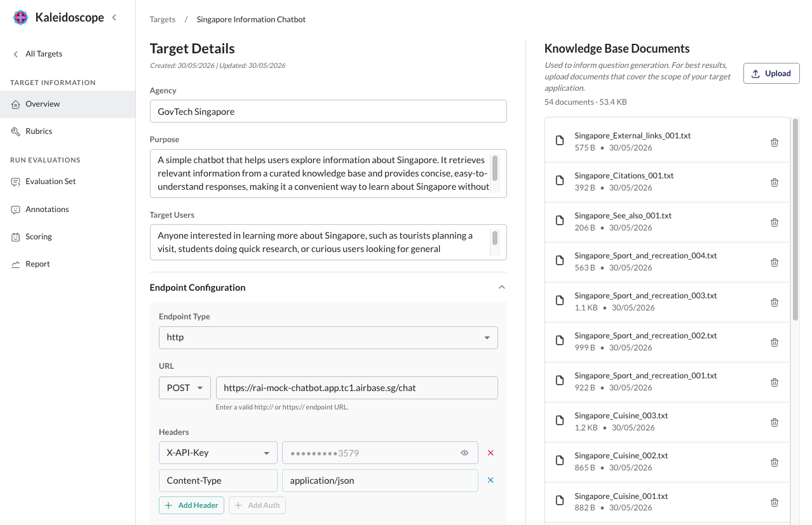
Task: Delete Singapore_See_also_001.txt with trash icon
Action: click(x=775, y=222)
